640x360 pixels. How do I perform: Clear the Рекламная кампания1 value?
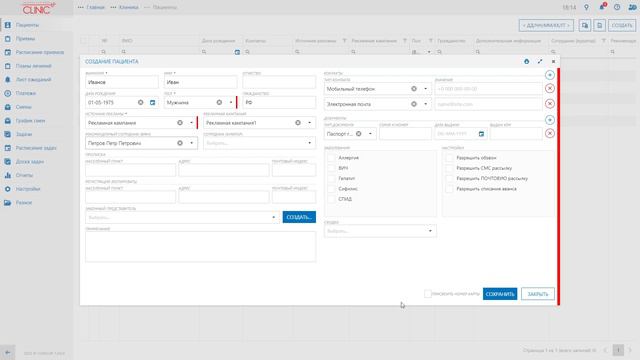pos(298,123)
